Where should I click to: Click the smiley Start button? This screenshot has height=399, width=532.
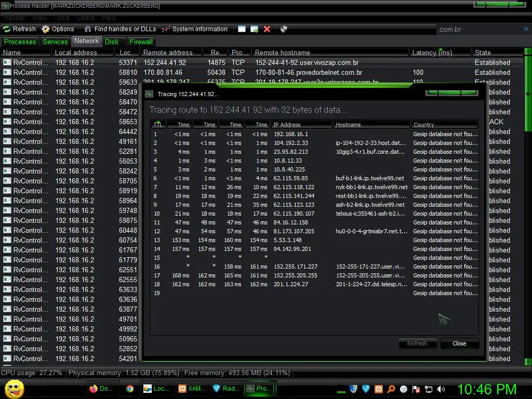tap(14, 389)
